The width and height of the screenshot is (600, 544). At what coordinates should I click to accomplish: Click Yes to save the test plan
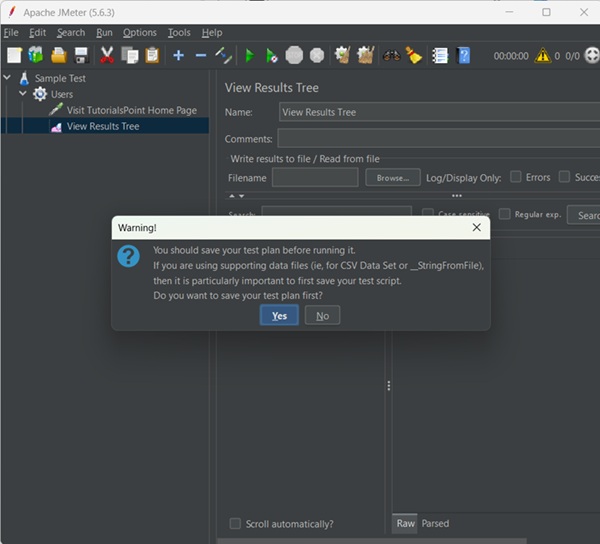coord(279,315)
